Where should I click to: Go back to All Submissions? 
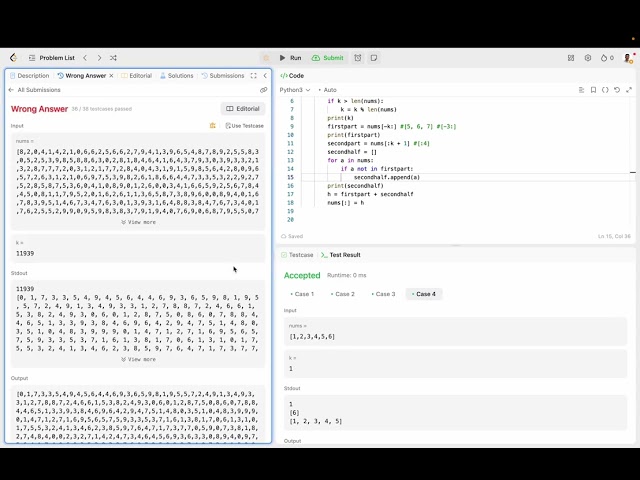pyautogui.click(x=34, y=90)
